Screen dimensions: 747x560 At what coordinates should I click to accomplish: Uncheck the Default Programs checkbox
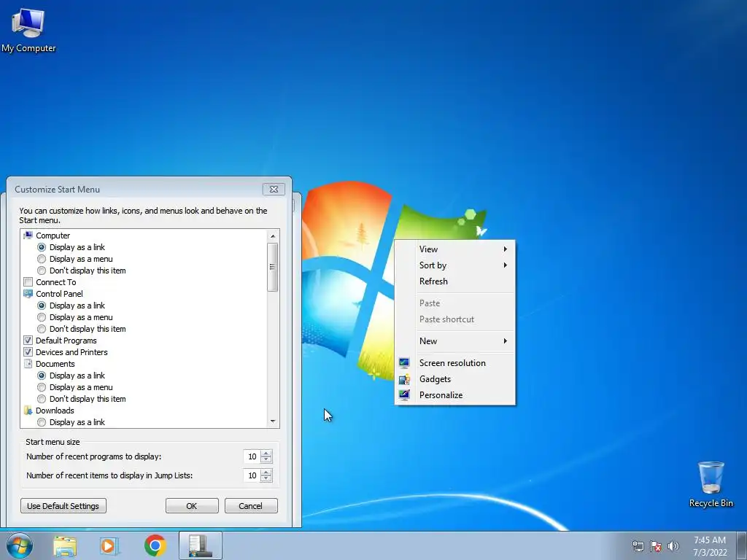[28, 341]
